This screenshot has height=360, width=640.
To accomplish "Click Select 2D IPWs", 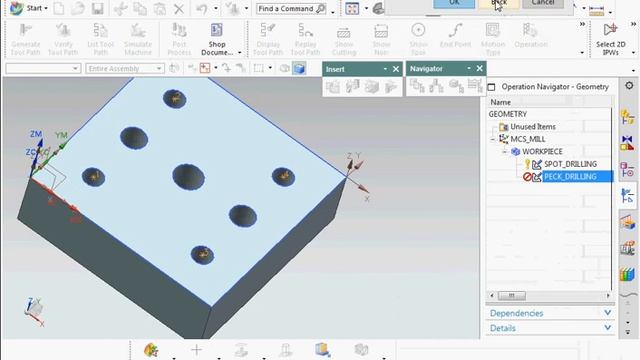I will 611,40.
